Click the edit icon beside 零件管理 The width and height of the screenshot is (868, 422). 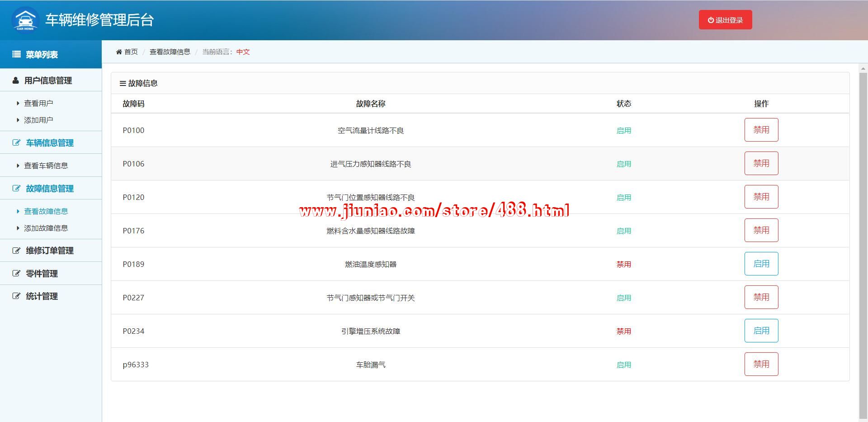(x=16, y=274)
